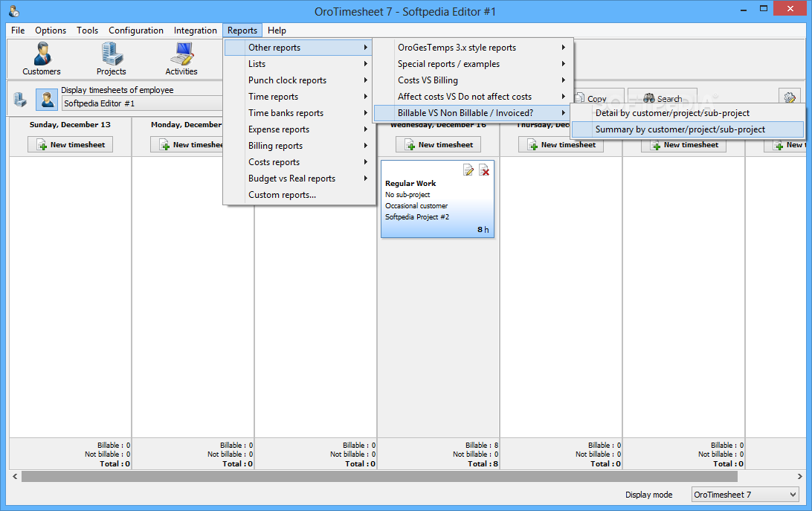Select the Regular Work timesheet card
Viewport: 812px width, 511px height.
click(437, 199)
